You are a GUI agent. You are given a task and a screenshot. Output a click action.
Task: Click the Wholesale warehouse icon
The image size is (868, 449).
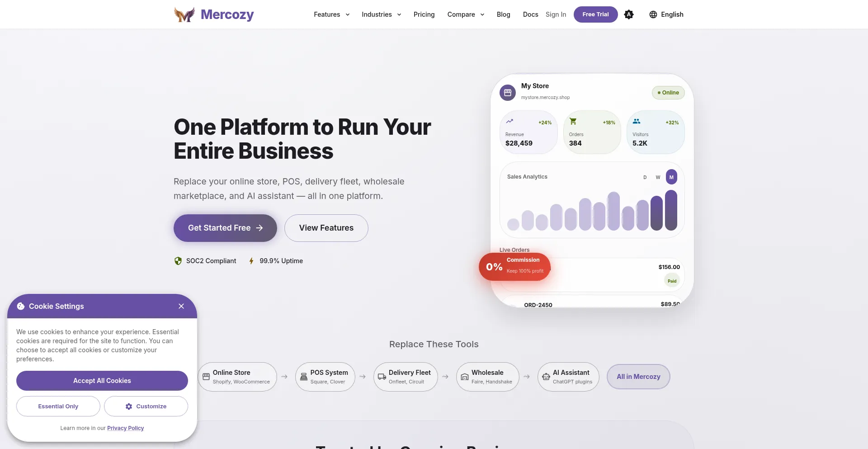click(x=465, y=377)
